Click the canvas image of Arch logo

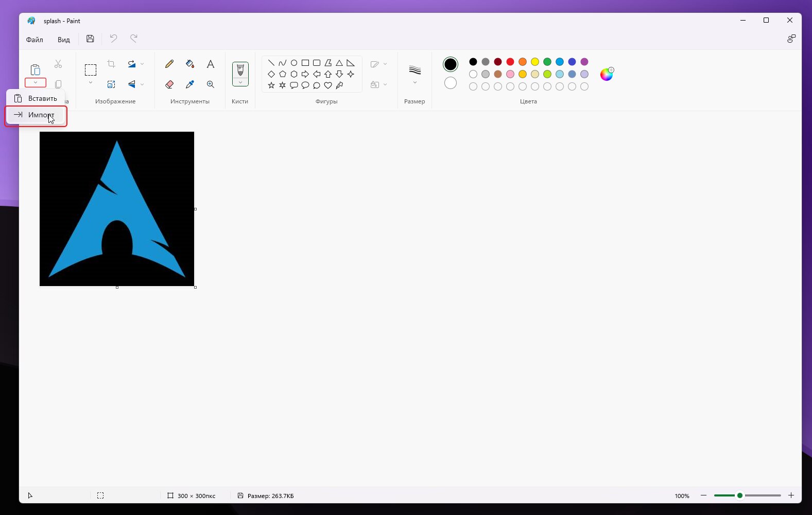click(x=117, y=209)
